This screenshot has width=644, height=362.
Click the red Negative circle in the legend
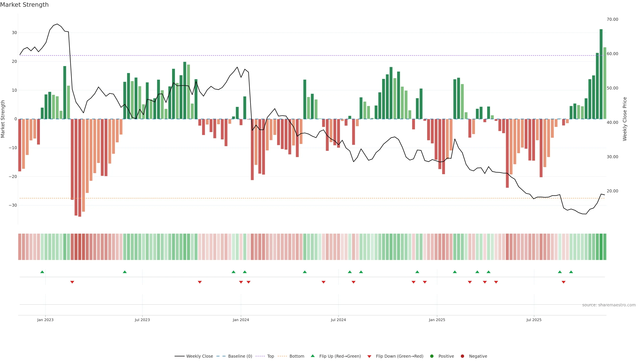click(x=462, y=356)
